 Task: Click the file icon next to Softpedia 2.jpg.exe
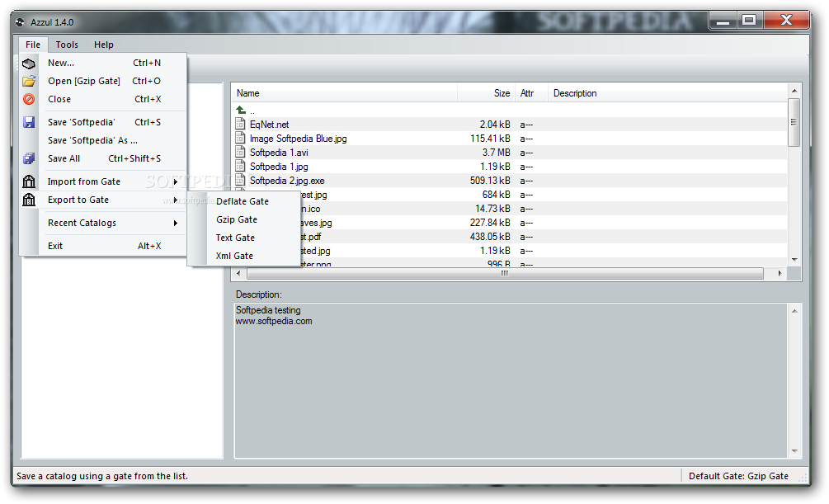tap(241, 180)
